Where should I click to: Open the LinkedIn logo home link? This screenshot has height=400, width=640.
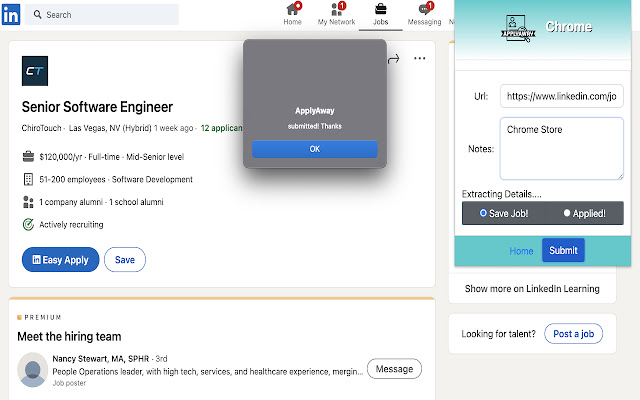(x=11, y=15)
